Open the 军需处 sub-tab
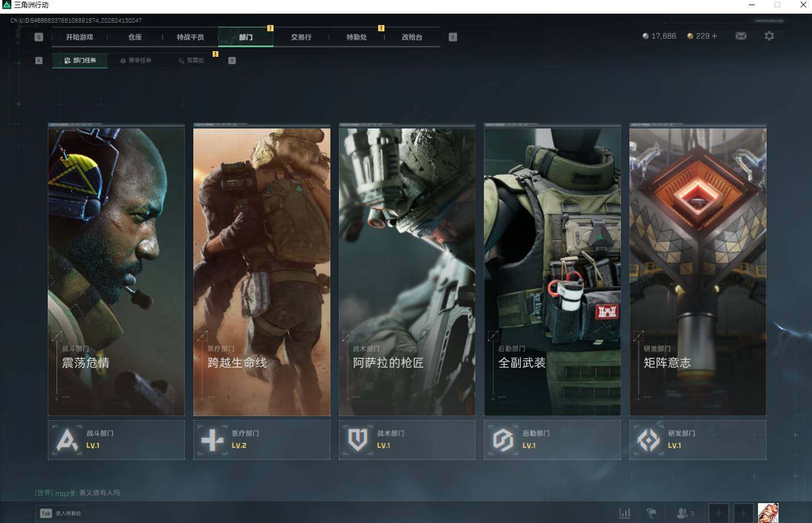Viewport: 812px width, 523px height. click(x=191, y=60)
